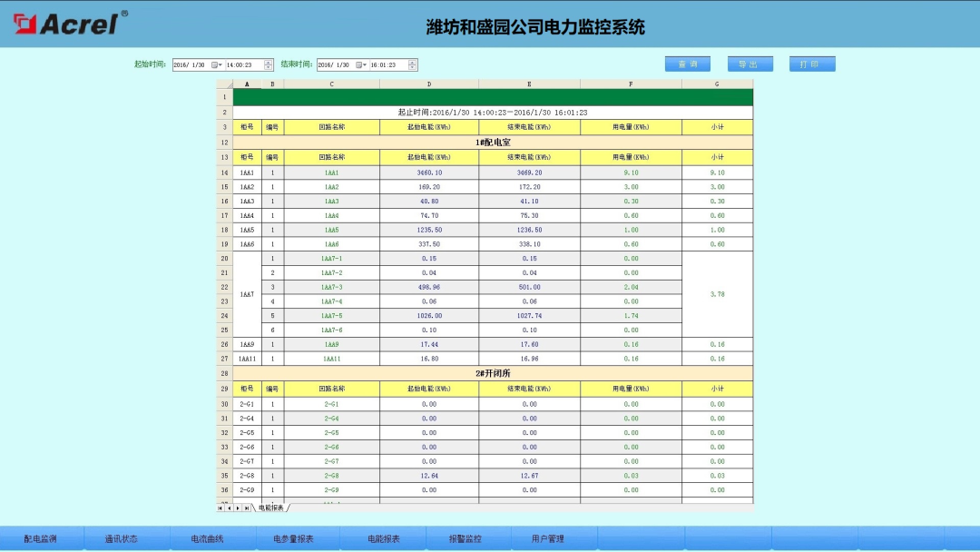Screen dimensions: 980x552
Task: Click end energy value 41.10
Action: click(x=529, y=202)
